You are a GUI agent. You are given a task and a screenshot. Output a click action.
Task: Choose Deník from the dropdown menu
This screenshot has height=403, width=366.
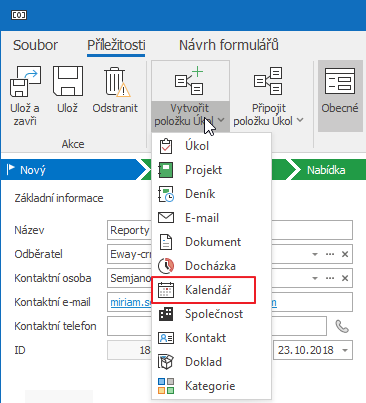click(212, 194)
